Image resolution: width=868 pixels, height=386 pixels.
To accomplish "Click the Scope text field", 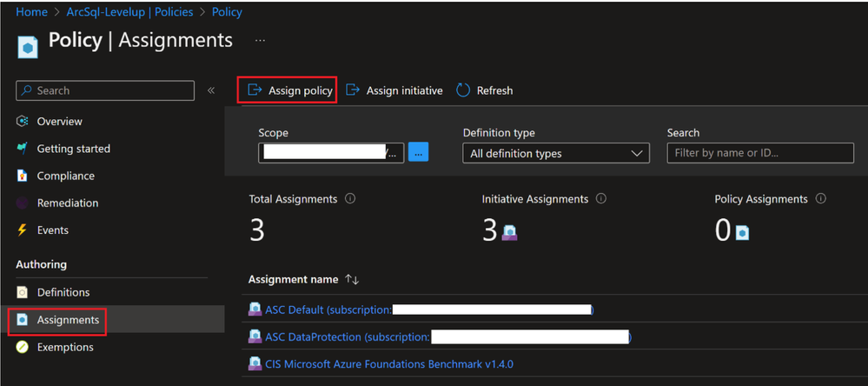I will (332, 153).
